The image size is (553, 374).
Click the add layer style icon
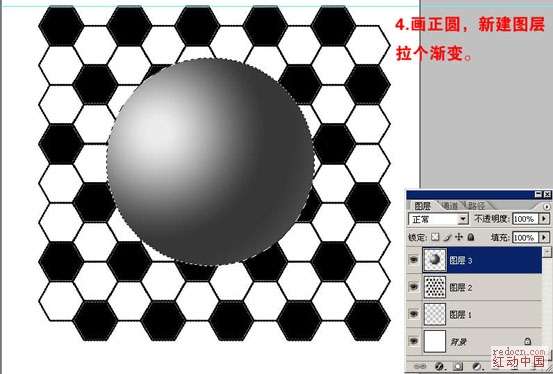[x=439, y=366]
